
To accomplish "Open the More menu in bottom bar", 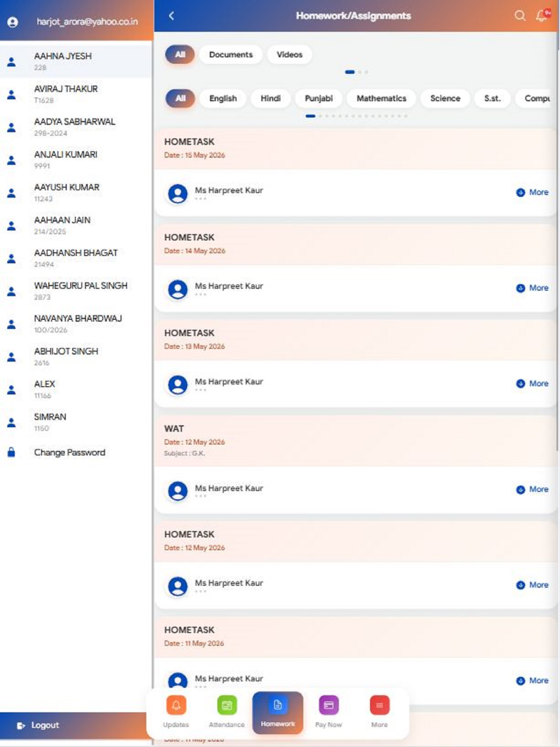I will [x=379, y=711].
